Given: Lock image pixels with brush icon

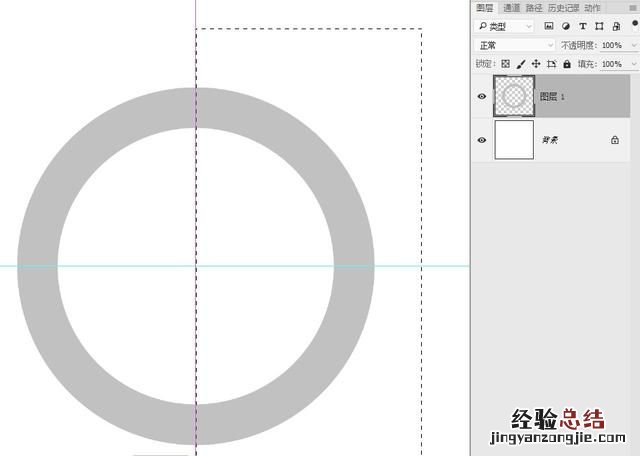Looking at the screenshot, I should click(x=521, y=64).
